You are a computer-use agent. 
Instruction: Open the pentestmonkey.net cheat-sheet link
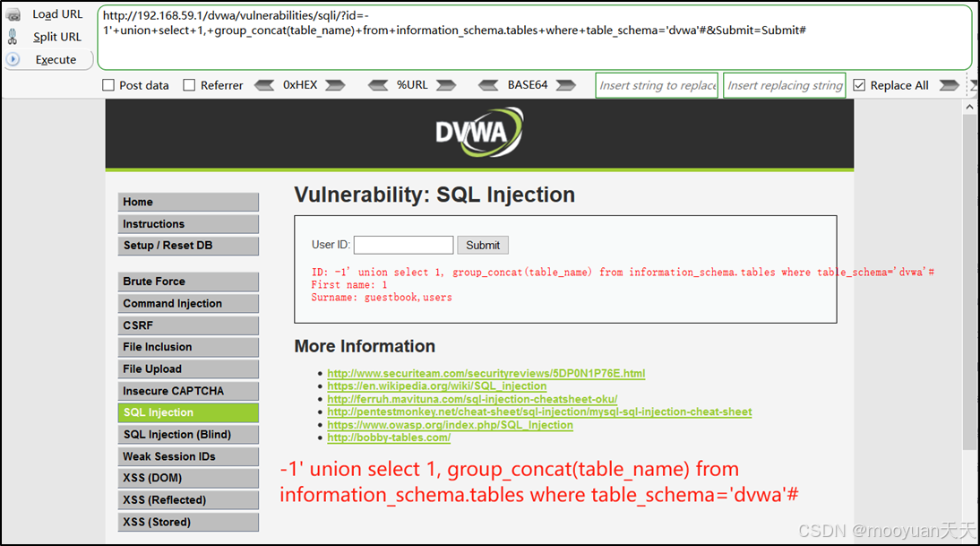(539, 412)
